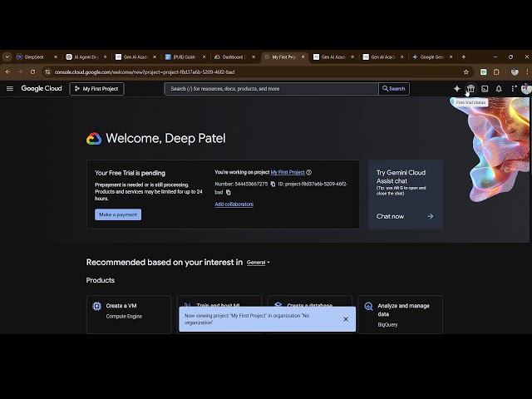Click the green extension icon

pos(484,72)
